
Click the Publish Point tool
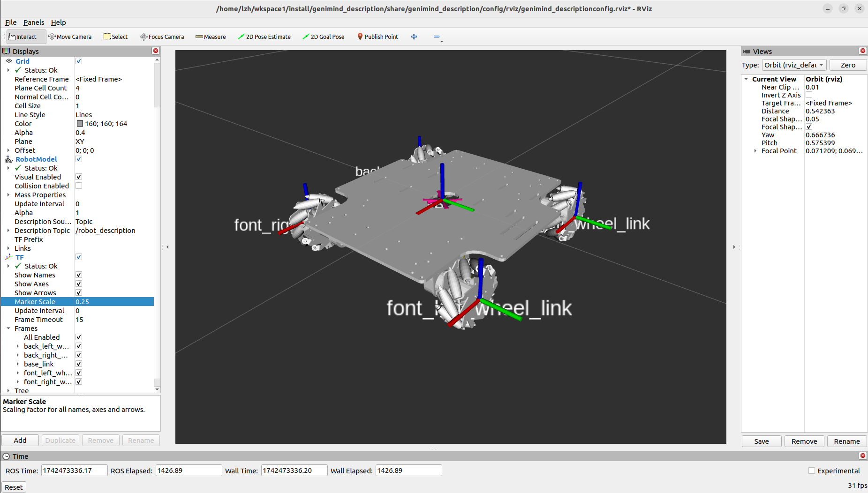[377, 37]
